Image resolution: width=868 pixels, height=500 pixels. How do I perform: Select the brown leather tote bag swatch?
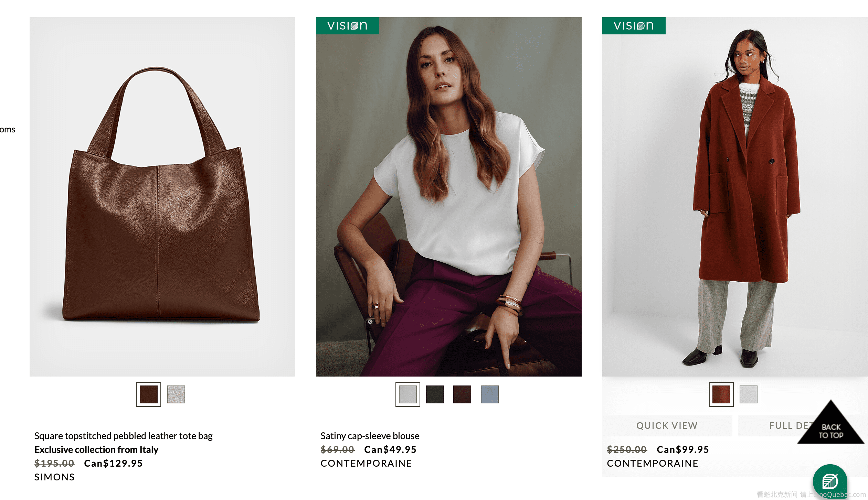tap(149, 394)
